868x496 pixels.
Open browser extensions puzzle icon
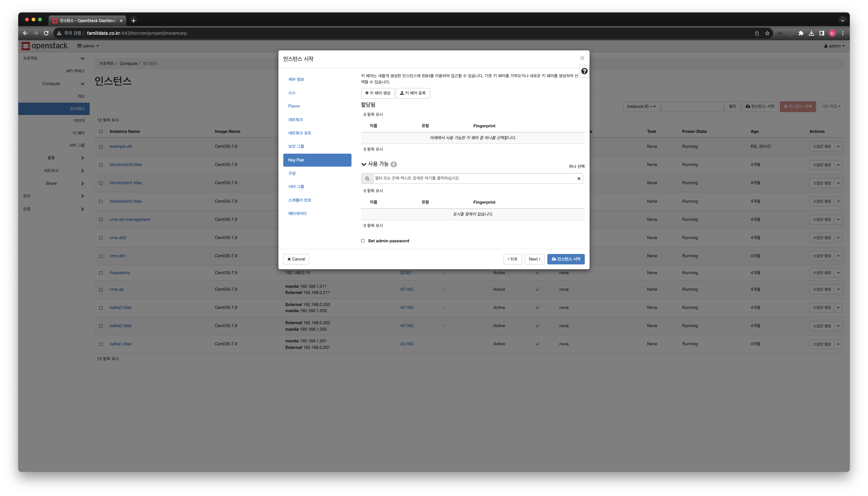point(800,33)
